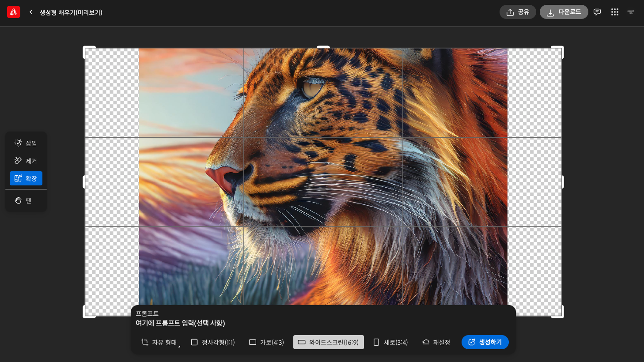Choose the 가로(4:3) landscape ratio
The width and height of the screenshot is (644, 362).
pyautogui.click(x=266, y=342)
